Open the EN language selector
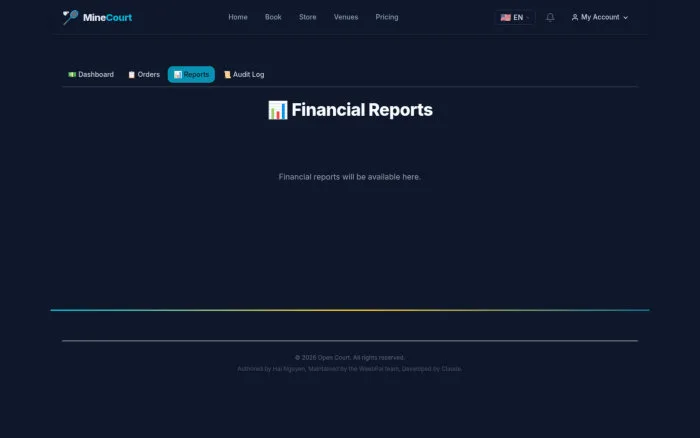Screen dimensions: 700x438 pyautogui.click(x=515, y=17)
